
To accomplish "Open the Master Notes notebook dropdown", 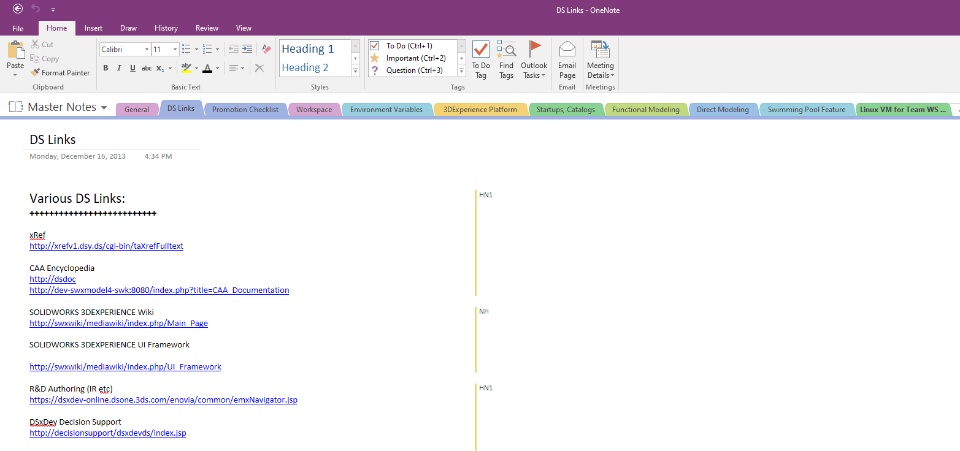I will tap(104, 108).
